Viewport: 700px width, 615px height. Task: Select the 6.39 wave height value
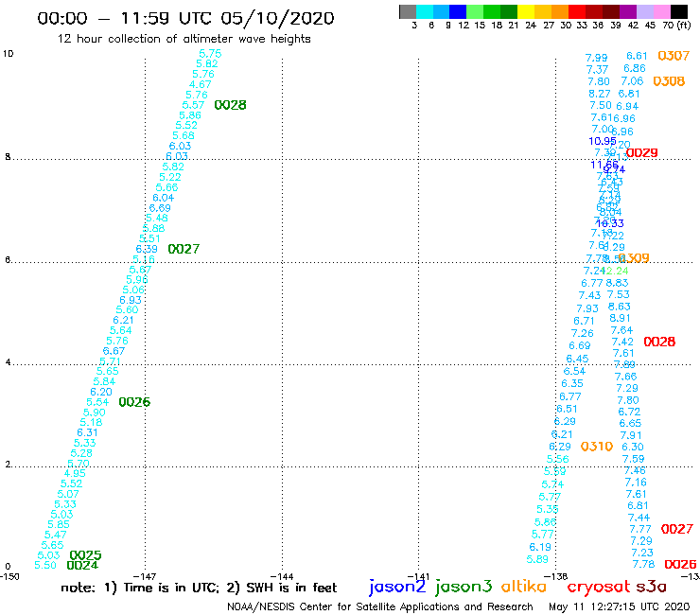pyautogui.click(x=147, y=249)
